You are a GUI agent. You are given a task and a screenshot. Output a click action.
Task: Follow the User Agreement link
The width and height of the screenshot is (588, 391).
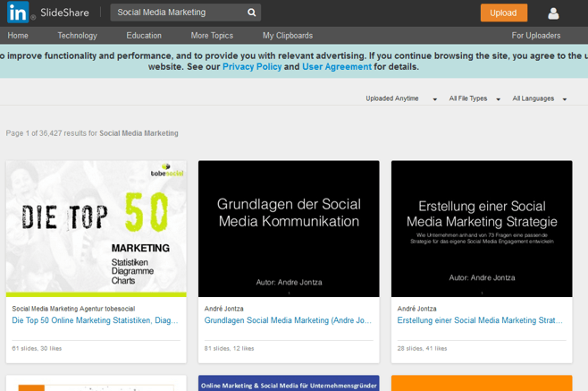(x=337, y=66)
